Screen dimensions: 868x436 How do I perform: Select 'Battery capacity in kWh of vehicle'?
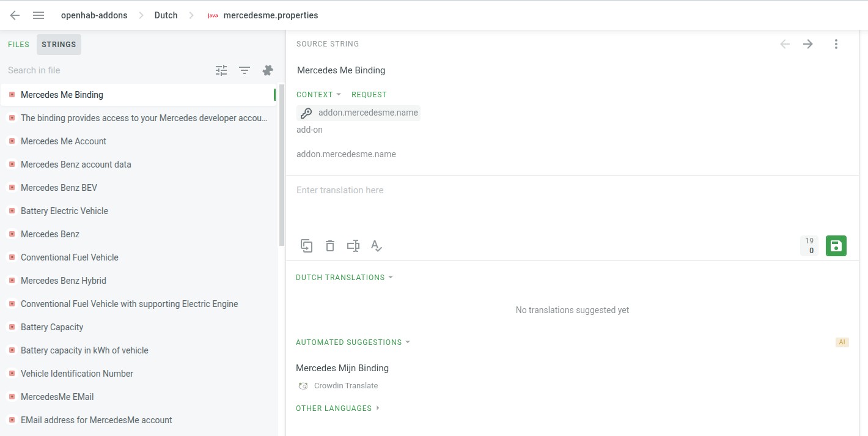coord(138,350)
